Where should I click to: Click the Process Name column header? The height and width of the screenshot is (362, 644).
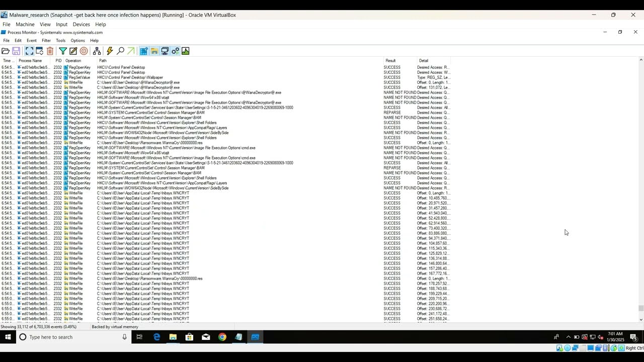click(33, 61)
